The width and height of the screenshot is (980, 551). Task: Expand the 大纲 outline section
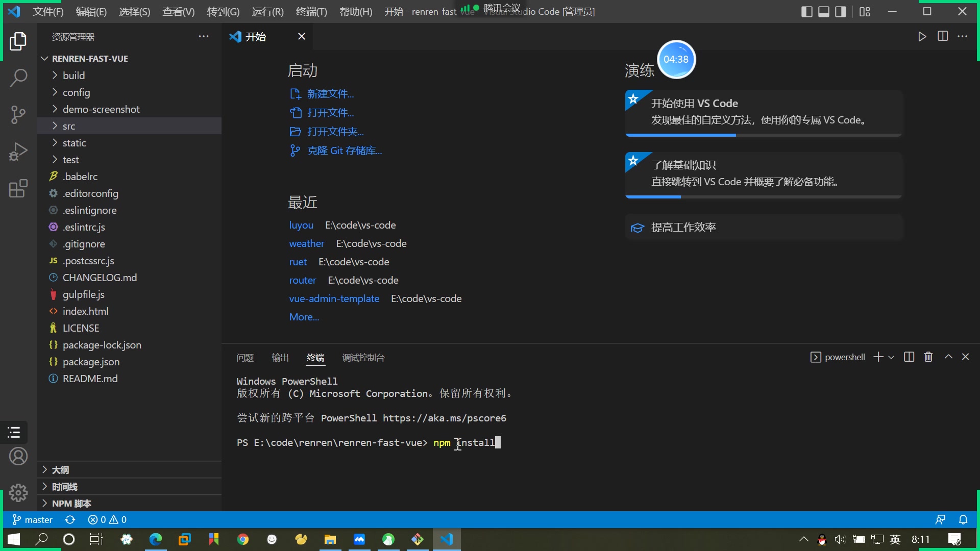(129, 470)
